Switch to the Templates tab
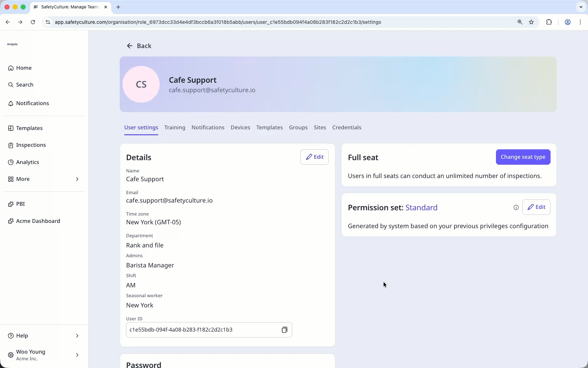This screenshot has height=368, width=588. (269, 128)
